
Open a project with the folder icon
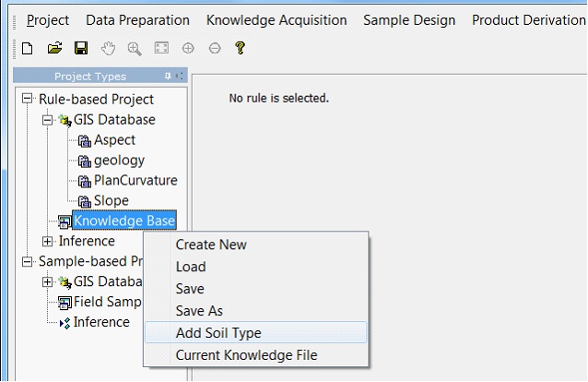pos(54,48)
